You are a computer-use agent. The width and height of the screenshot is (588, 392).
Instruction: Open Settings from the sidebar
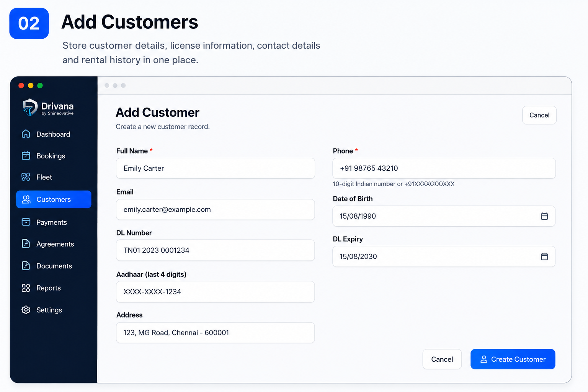click(54, 310)
